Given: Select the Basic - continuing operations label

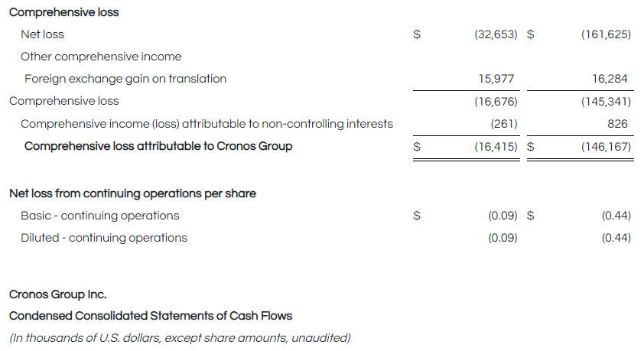Looking at the screenshot, I should pyautogui.click(x=100, y=216).
